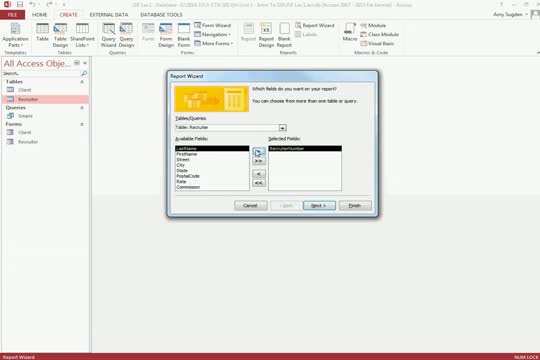Viewport: 540px width, 360px height.
Task: Open Report Design tool
Action: click(x=266, y=35)
